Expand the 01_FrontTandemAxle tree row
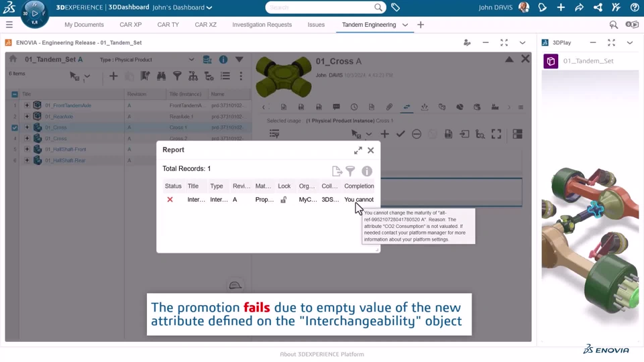 (27, 105)
